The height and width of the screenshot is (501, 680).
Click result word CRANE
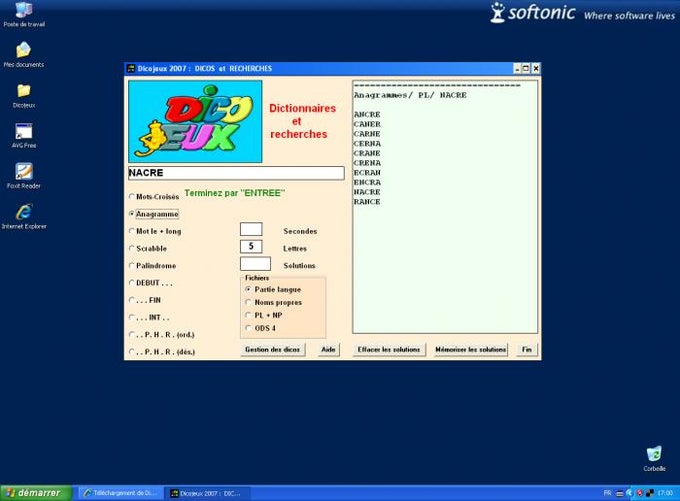(x=367, y=153)
